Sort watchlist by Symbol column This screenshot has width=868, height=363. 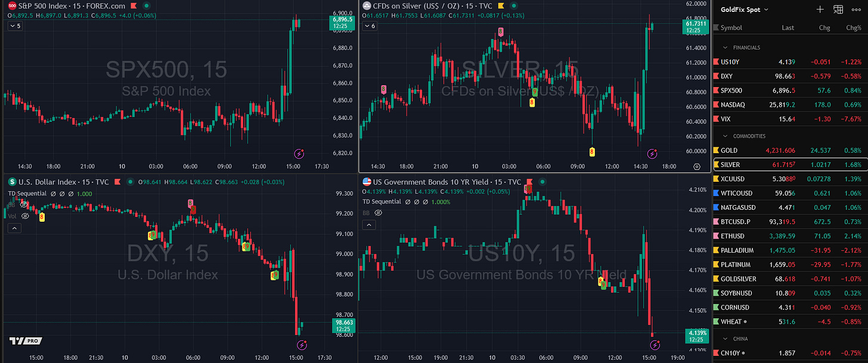[x=731, y=28]
